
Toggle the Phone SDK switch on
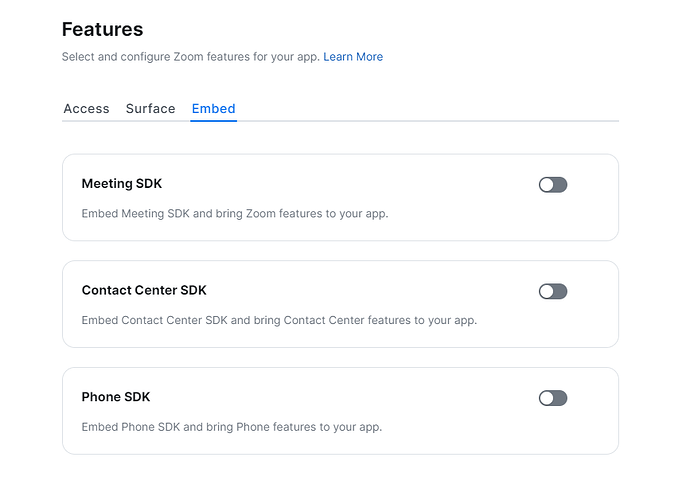click(552, 398)
